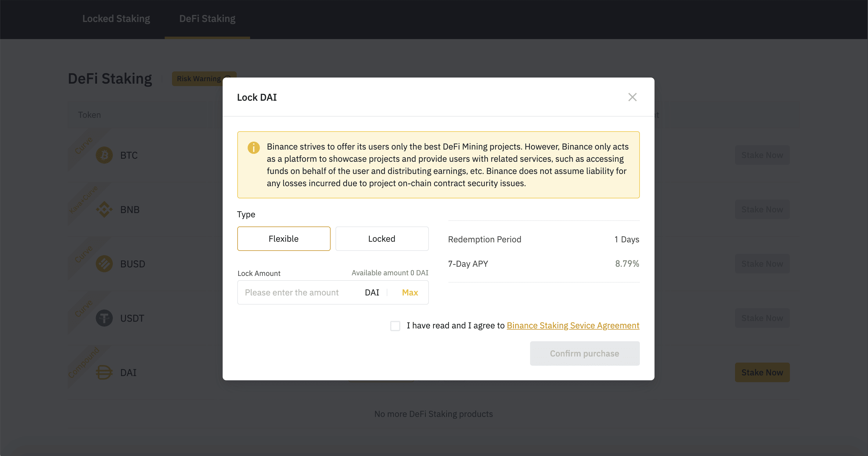
Task: Click the BUSD token name
Action: 132,264
